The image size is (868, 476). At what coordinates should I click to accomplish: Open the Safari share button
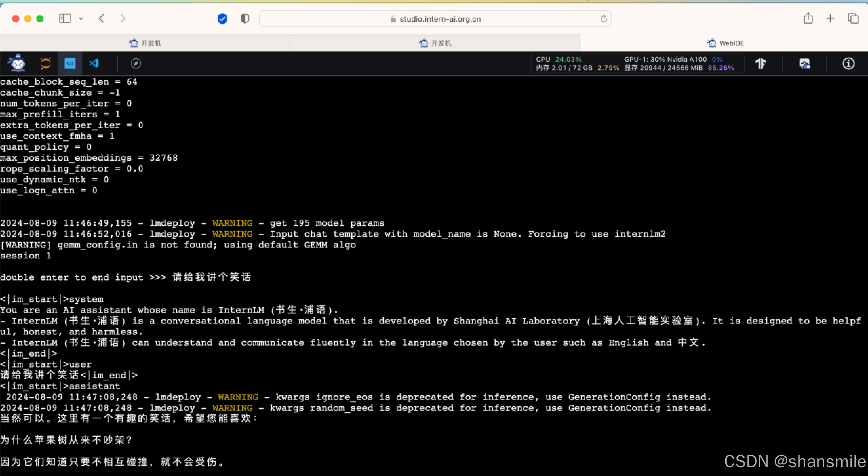[x=808, y=19]
